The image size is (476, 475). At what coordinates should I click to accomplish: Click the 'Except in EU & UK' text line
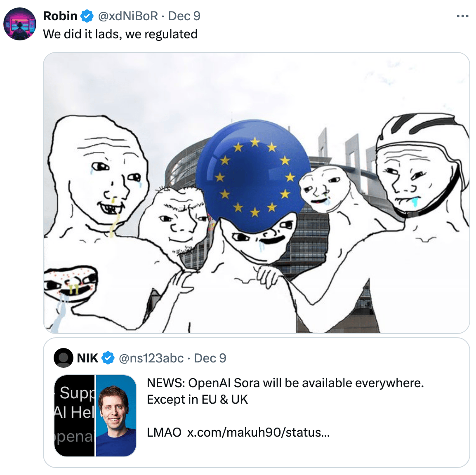[x=197, y=400]
